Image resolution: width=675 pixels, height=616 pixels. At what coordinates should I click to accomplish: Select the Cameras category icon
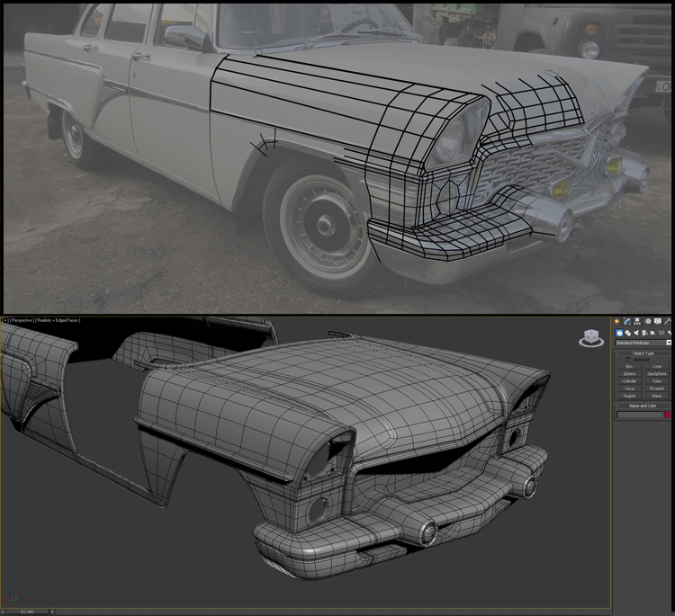click(646, 333)
